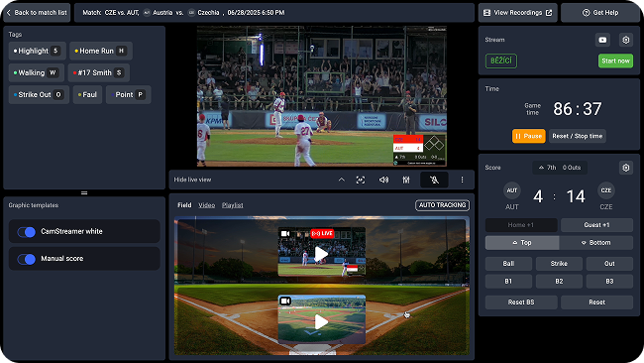Switch to the Playlist tab

point(233,205)
